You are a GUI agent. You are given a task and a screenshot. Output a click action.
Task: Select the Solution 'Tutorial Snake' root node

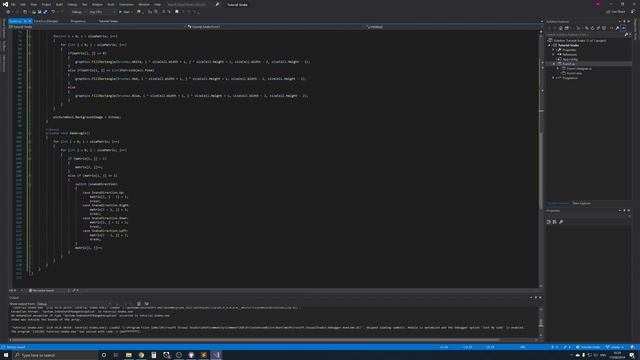pyautogui.click(x=579, y=40)
